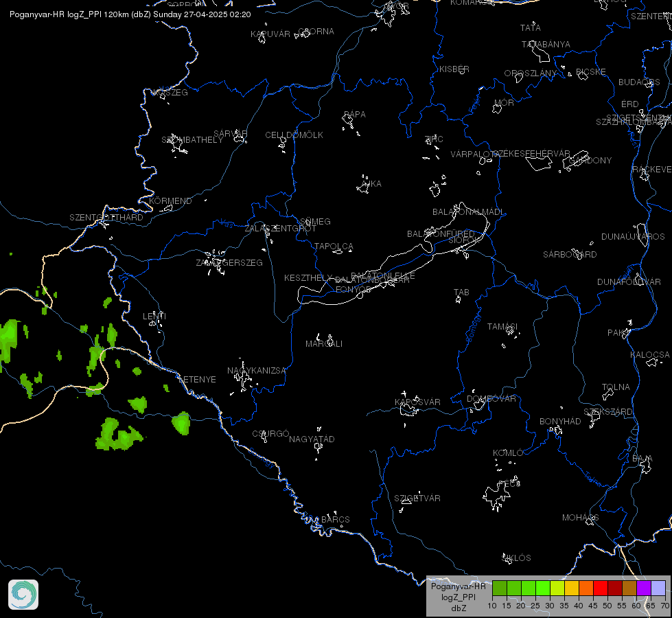Click the SZEKSZÁRD city label
The height and width of the screenshot is (618, 672).
(607, 412)
